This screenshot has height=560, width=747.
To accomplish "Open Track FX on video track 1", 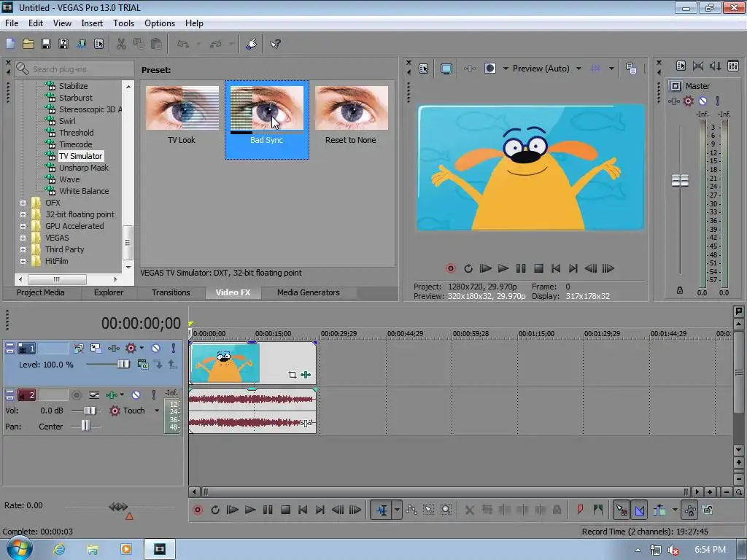I will (113, 348).
